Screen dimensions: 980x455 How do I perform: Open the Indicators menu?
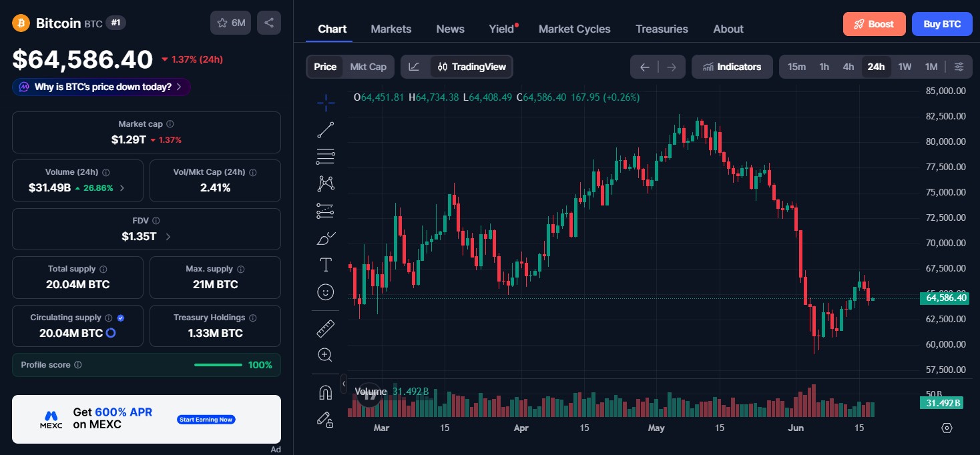click(x=732, y=67)
